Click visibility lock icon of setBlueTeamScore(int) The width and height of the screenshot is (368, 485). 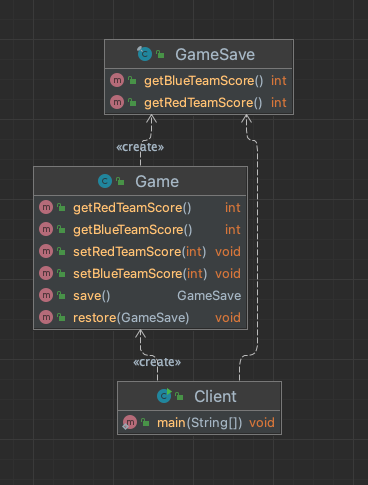click(61, 273)
